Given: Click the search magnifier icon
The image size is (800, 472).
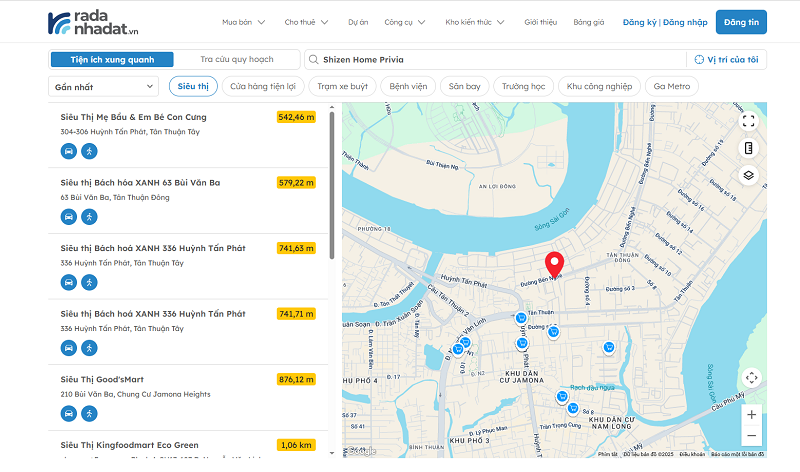Looking at the screenshot, I should [x=314, y=60].
